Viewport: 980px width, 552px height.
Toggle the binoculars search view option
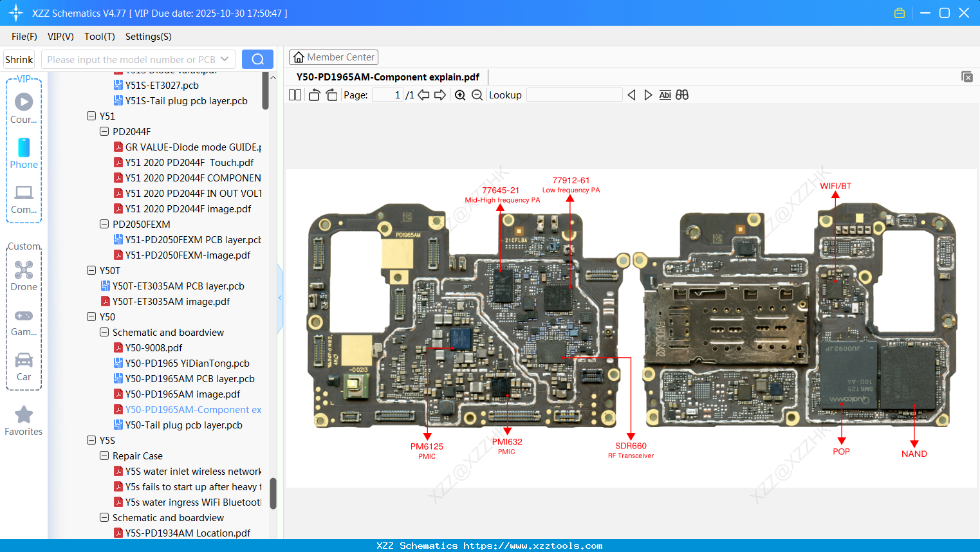click(682, 95)
